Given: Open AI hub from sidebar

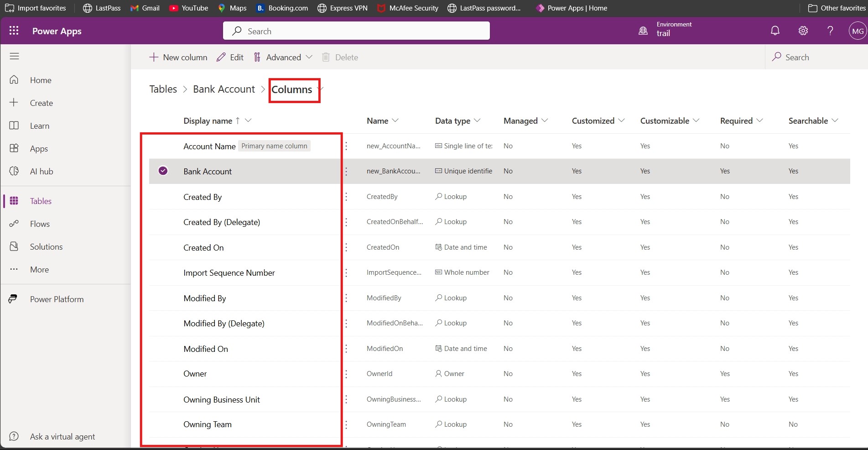Looking at the screenshot, I should point(41,172).
